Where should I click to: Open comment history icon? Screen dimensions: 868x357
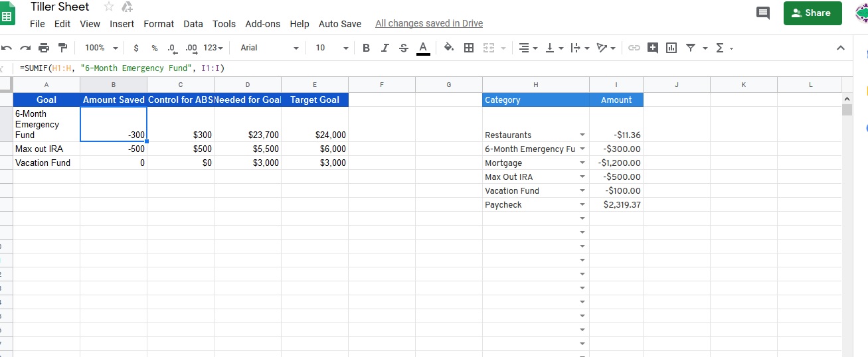pos(763,13)
